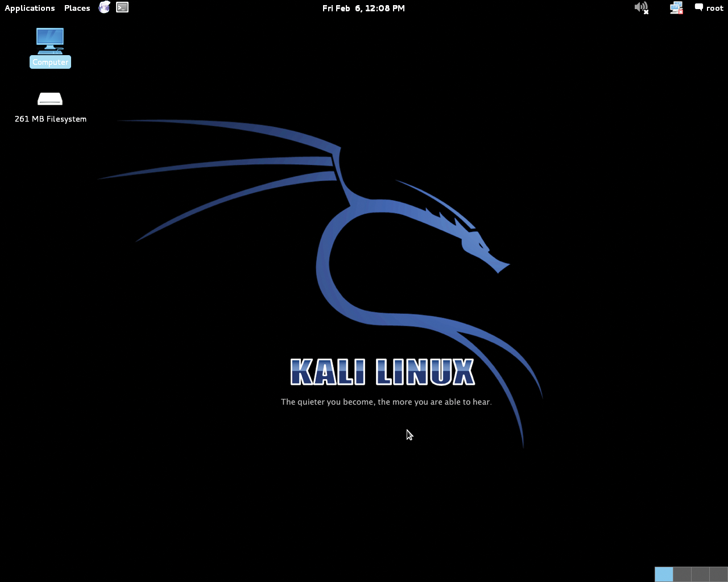Open the 261 MB Filesystem desktop icon
Screen dimensions: 728x582
click(x=50, y=98)
